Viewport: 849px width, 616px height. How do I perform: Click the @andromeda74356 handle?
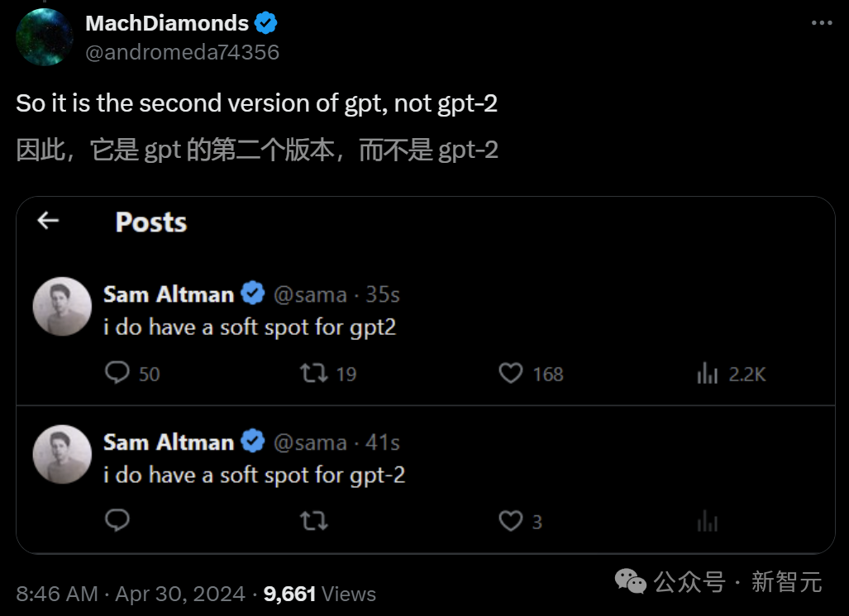point(182,52)
